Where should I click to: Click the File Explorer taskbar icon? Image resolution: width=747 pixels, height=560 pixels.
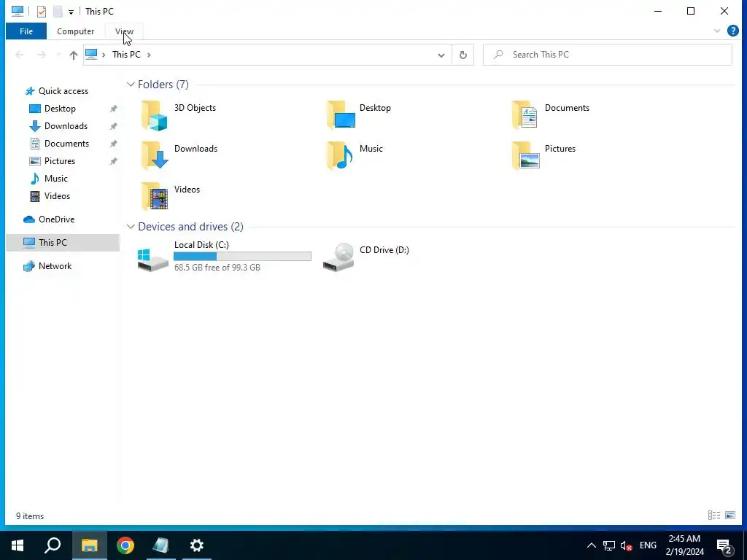click(x=90, y=545)
